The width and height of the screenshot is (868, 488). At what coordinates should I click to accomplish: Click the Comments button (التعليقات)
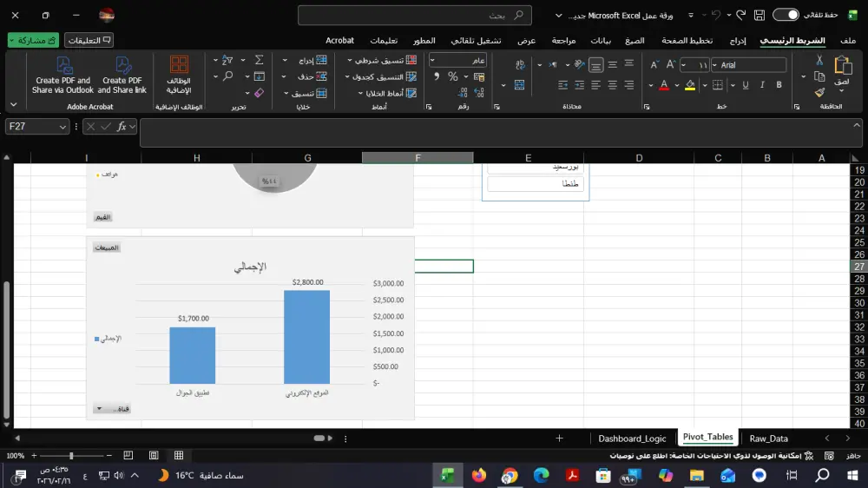click(x=89, y=41)
